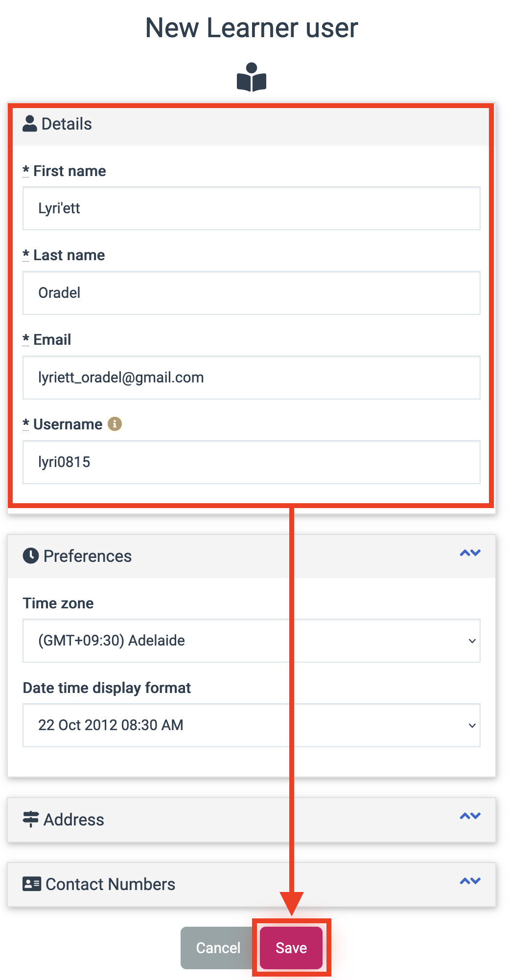This screenshot has width=509, height=980.
Task: Click the First name input field
Action: (x=252, y=208)
